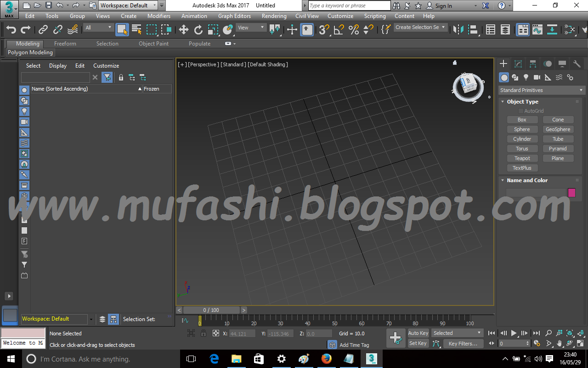Viewport: 588px width, 368px height.
Task: Toggle Percent Snap on the main toolbar
Action: (354, 29)
